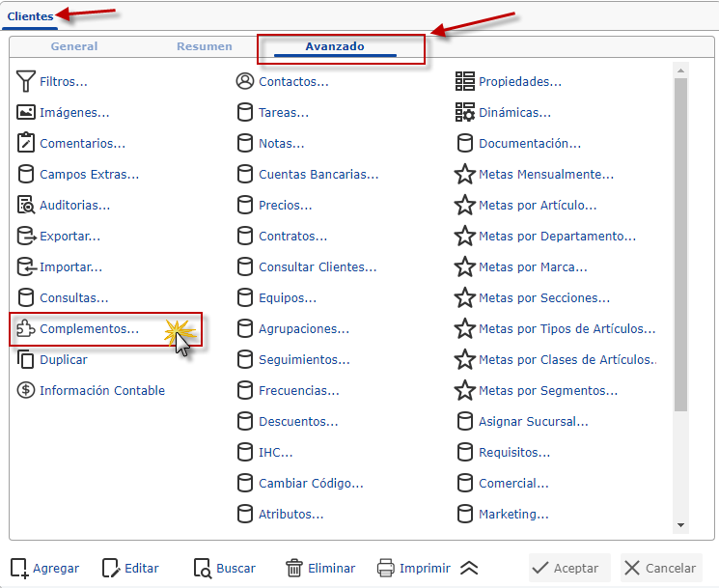The height and width of the screenshot is (588, 719).
Task: Click the Metas por Marca star icon
Action: tap(465, 266)
